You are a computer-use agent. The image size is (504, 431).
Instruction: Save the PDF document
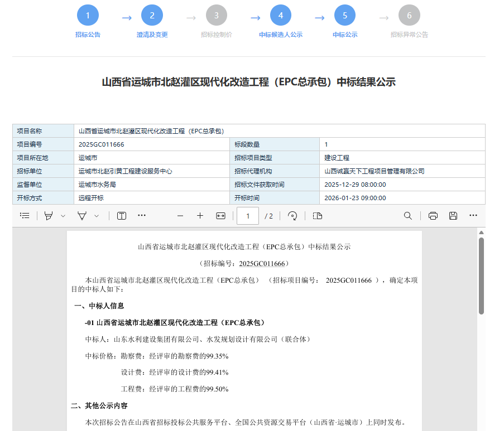pyautogui.click(x=453, y=215)
